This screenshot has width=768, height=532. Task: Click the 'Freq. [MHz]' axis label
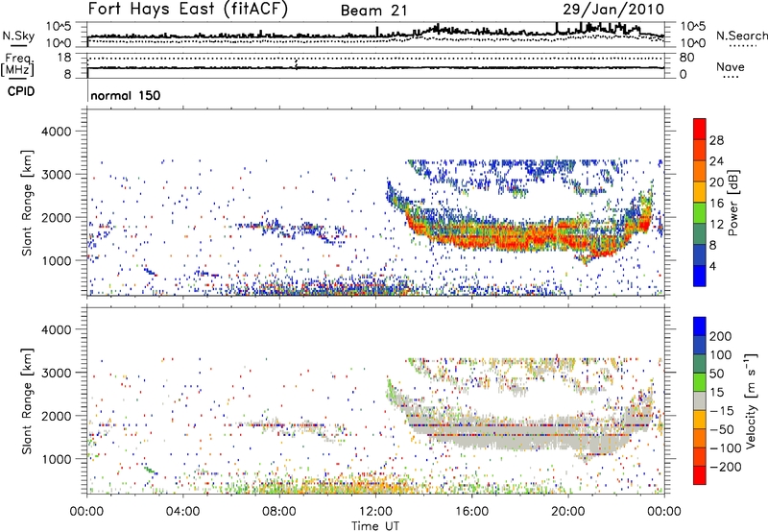(17, 65)
